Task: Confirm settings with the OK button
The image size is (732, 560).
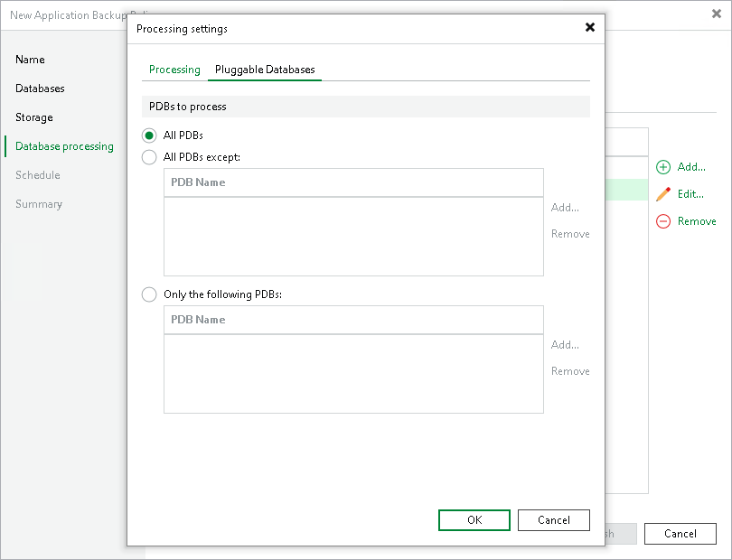Action: click(x=474, y=520)
